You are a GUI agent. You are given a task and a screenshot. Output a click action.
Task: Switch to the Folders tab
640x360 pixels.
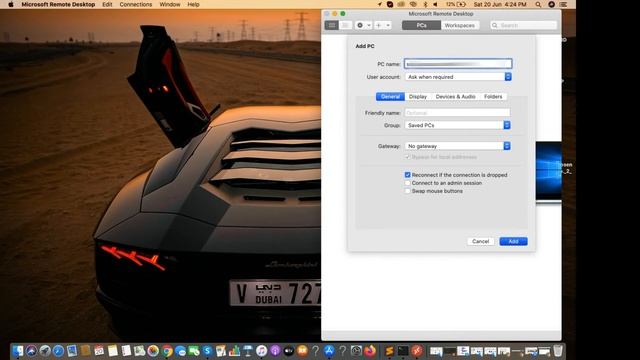click(493, 97)
